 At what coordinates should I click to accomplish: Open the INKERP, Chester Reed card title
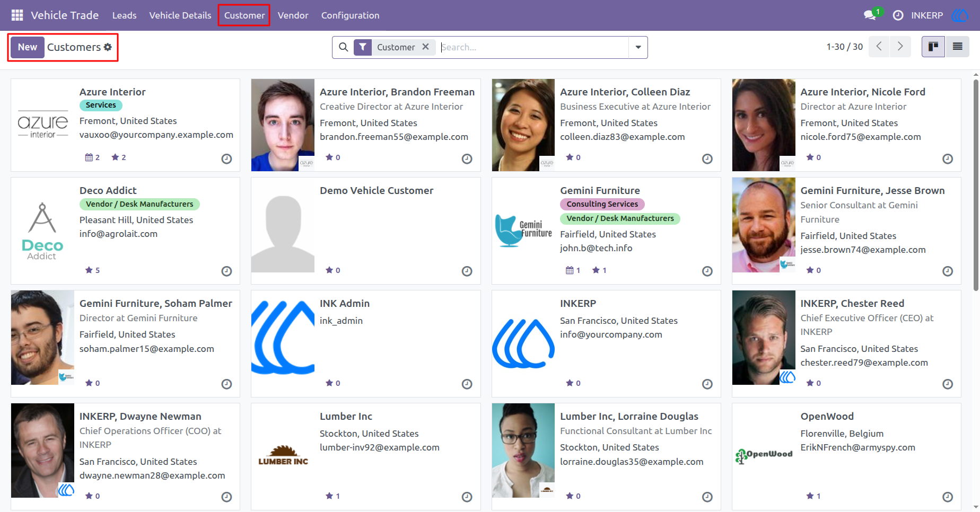[x=852, y=304]
